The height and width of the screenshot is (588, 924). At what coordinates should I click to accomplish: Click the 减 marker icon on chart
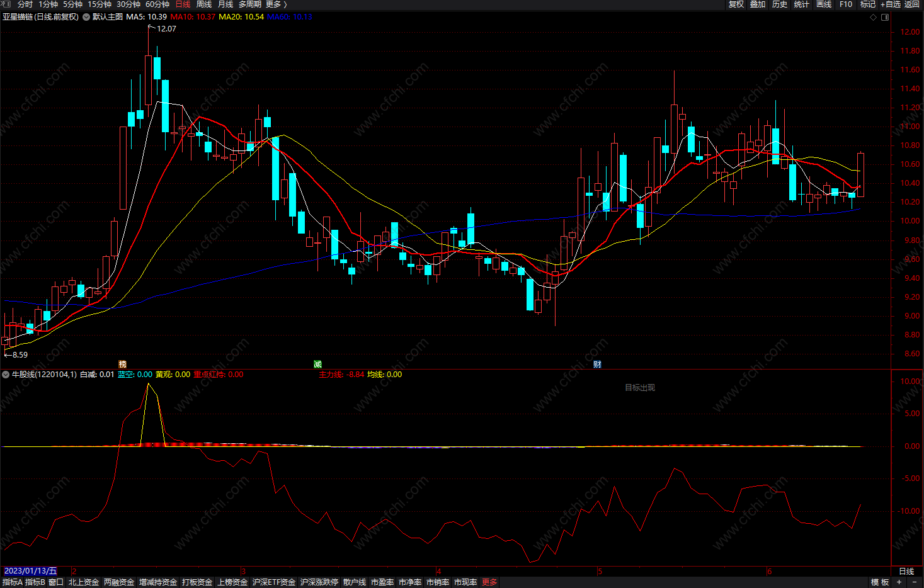tap(317, 364)
